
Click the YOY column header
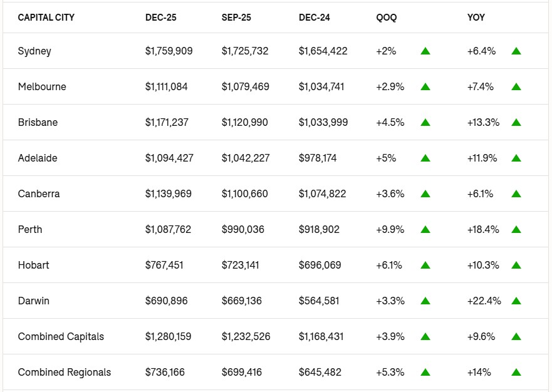pos(476,18)
